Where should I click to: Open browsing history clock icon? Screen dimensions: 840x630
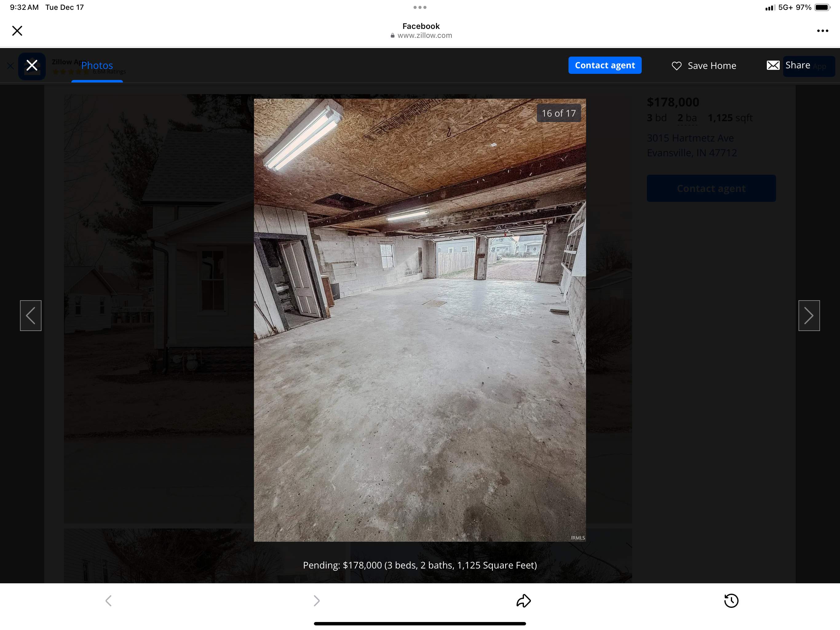(731, 600)
